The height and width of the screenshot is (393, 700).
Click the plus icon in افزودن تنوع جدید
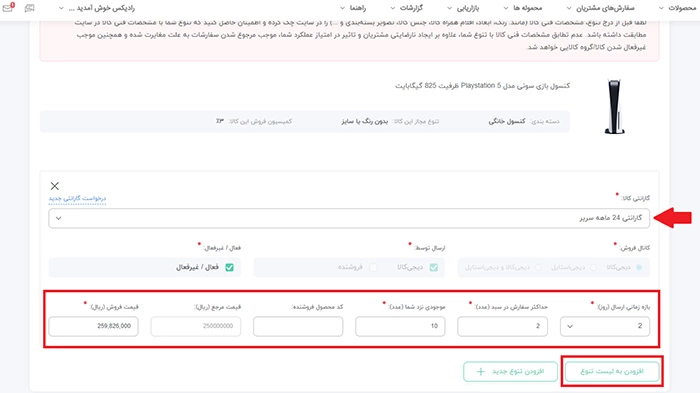(x=480, y=372)
